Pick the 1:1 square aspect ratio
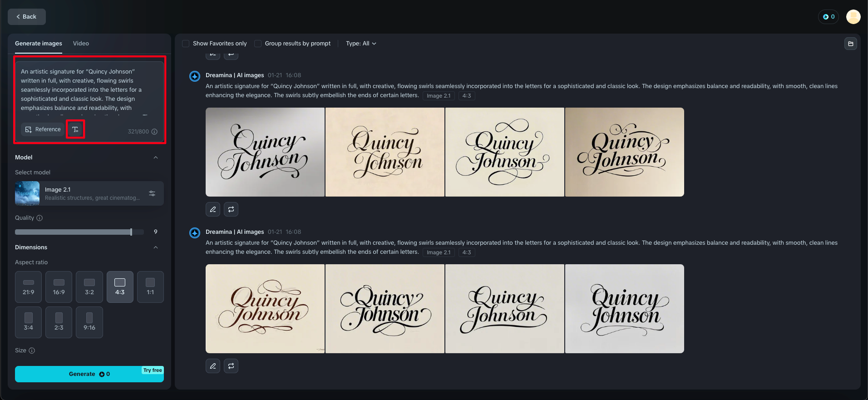This screenshot has width=868, height=400. click(x=150, y=287)
